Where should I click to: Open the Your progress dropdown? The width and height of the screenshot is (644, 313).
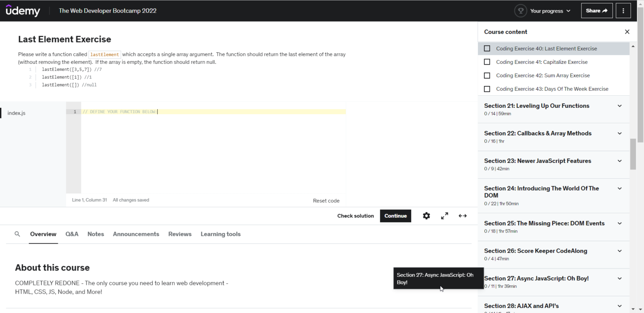pyautogui.click(x=550, y=11)
